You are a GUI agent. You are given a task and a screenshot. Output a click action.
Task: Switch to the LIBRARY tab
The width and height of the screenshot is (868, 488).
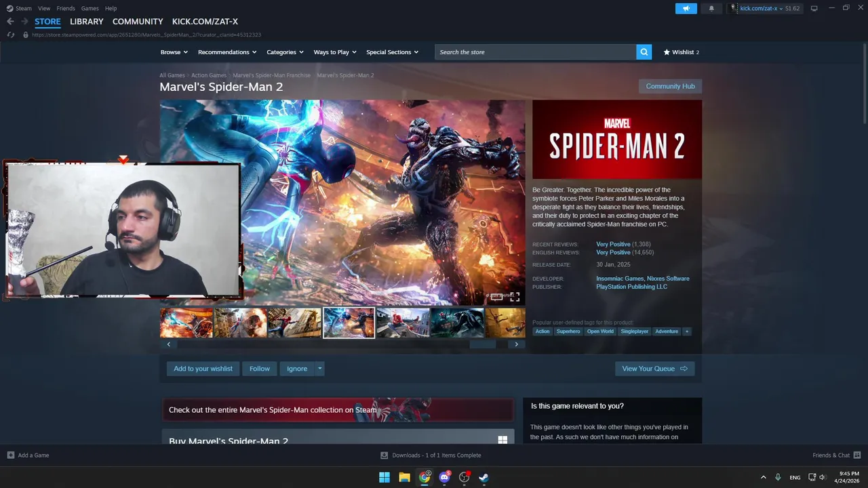87,22
